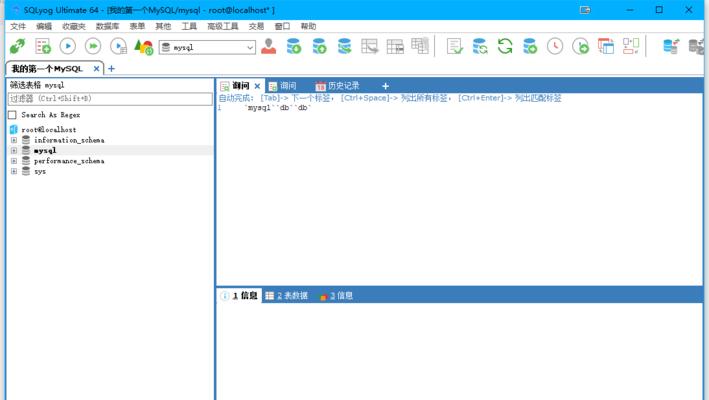Click the red window layout icon

pos(606,46)
